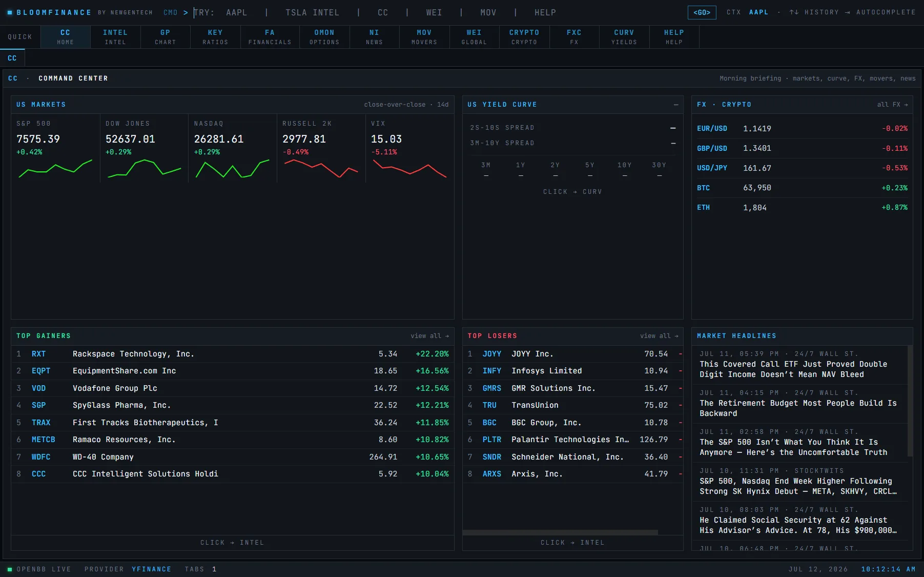Select the GBP/USD row
Image resolution: width=924 pixels, height=577 pixels.
click(802, 148)
